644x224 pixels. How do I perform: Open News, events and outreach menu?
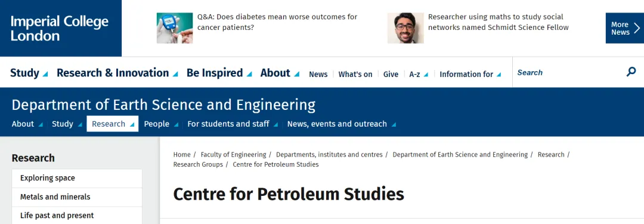(x=342, y=124)
